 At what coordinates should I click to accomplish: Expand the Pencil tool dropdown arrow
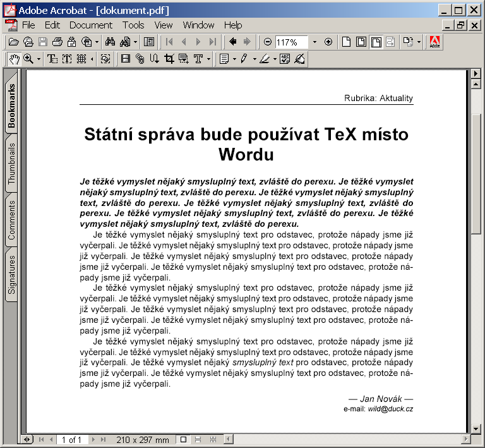click(254, 59)
